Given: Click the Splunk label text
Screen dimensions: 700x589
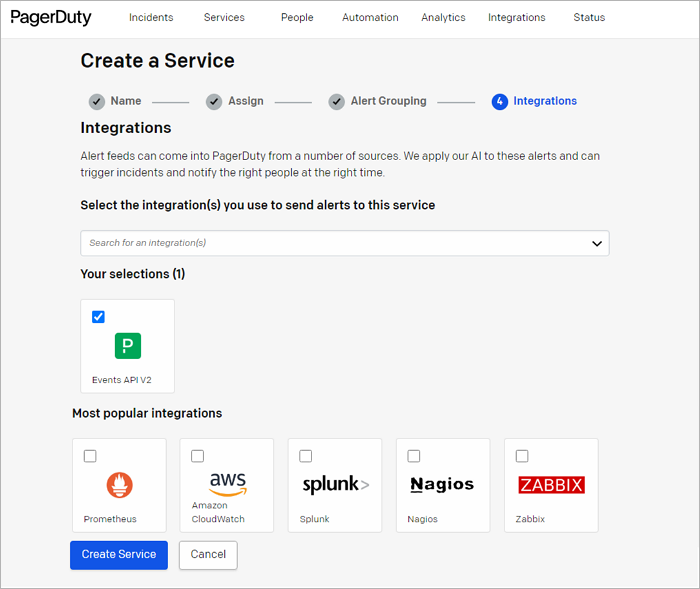Looking at the screenshot, I should coord(315,519).
